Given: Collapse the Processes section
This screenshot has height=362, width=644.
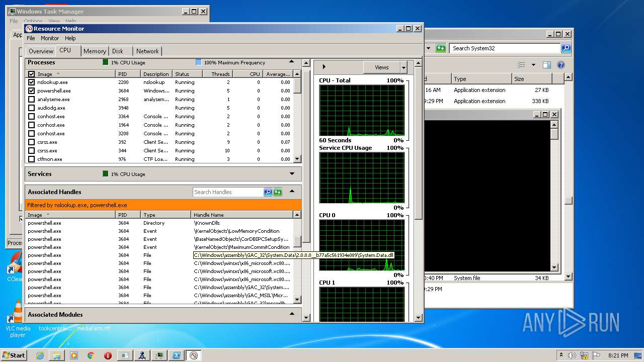Looking at the screenshot, I should (292, 62).
